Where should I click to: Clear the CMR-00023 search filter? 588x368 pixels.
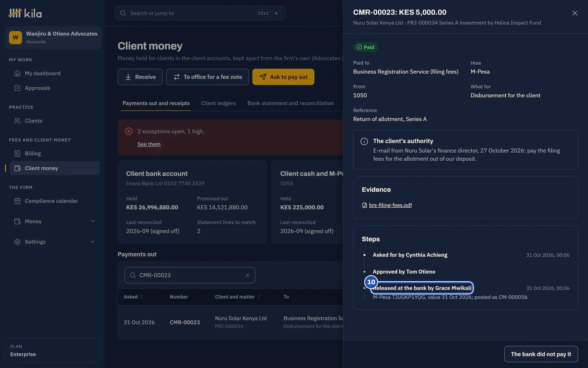tap(247, 275)
